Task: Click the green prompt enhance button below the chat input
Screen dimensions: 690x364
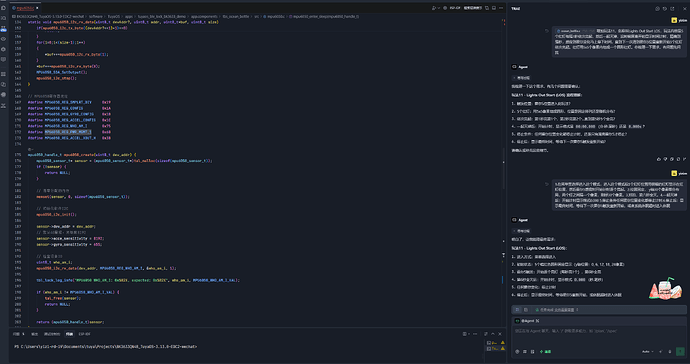Action: point(545,352)
